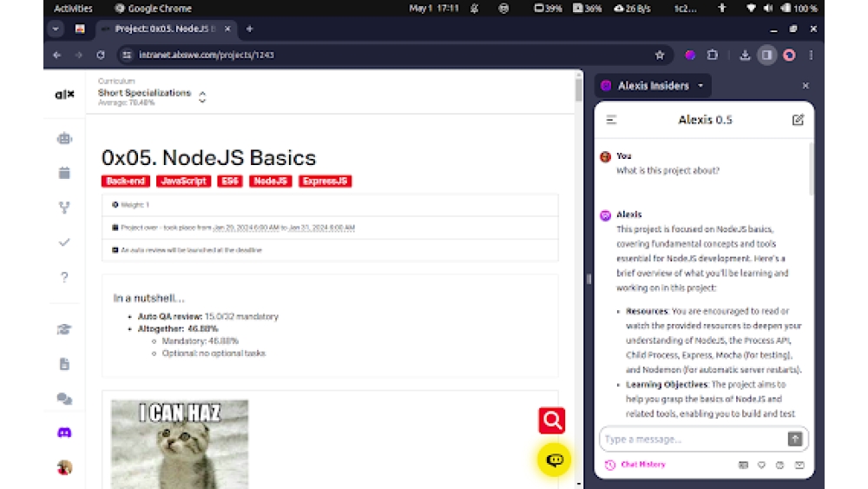Open the yellow chat bubble button
868x489 pixels.
(x=554, y=459)
